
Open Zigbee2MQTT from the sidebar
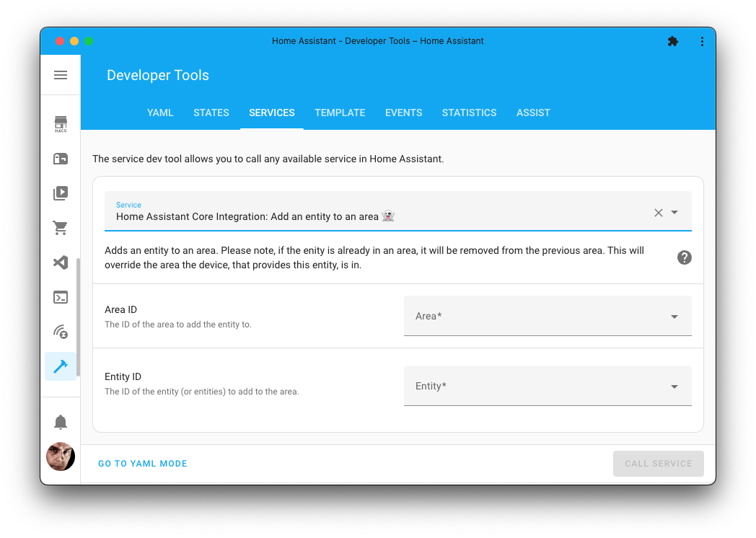click(61, 332)
